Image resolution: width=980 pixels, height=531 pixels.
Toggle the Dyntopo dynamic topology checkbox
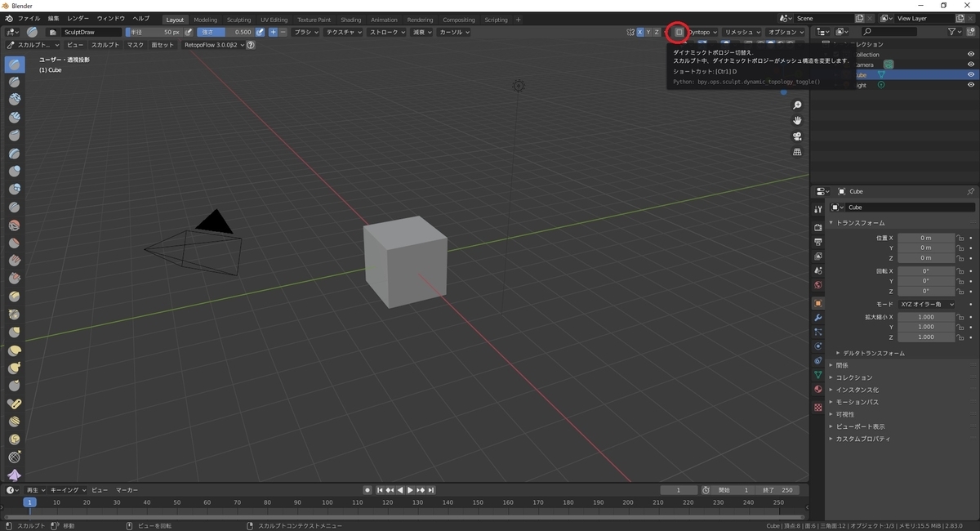(x=679, y=32)
